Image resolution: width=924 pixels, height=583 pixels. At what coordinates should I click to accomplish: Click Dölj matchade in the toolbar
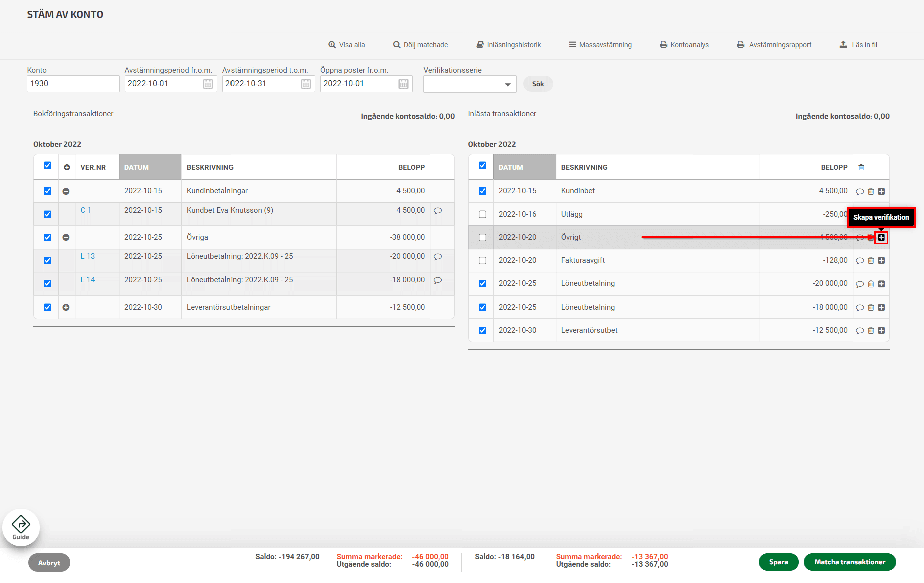click(420, 45)
